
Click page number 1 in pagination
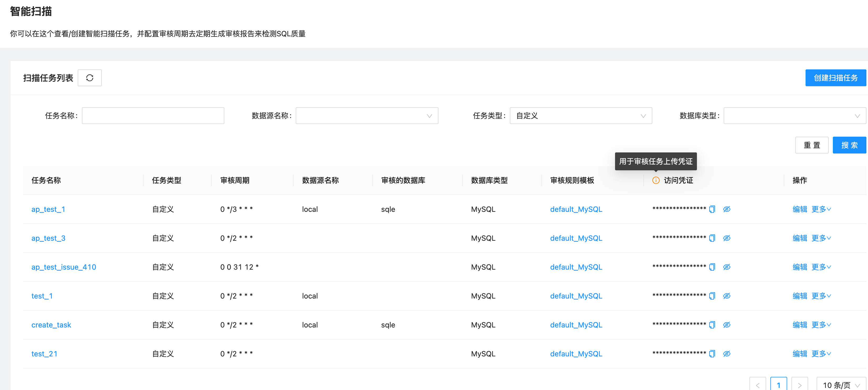pyautogui.click(x=778, y=384)
